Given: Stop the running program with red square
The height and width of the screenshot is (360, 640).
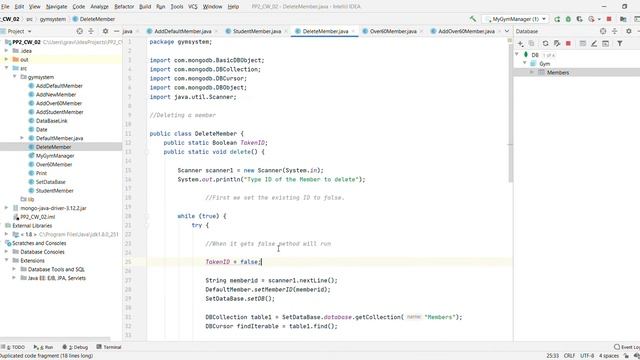Looking at the screenshot, I should 609,19.
